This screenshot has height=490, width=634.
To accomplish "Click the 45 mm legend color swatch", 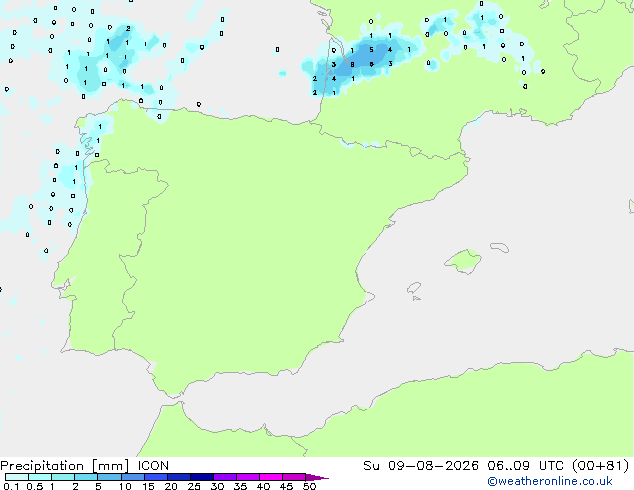I will click(294, 477).
